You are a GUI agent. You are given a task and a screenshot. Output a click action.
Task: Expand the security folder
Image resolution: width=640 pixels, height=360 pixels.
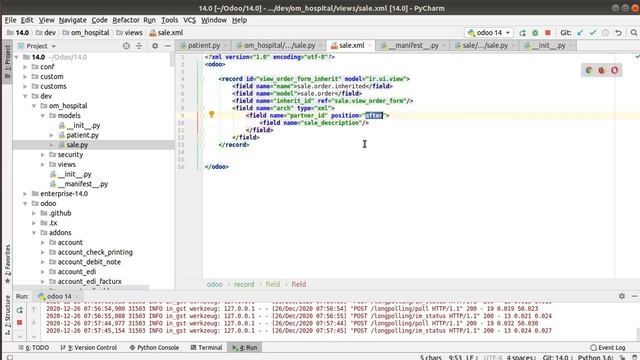43,155
